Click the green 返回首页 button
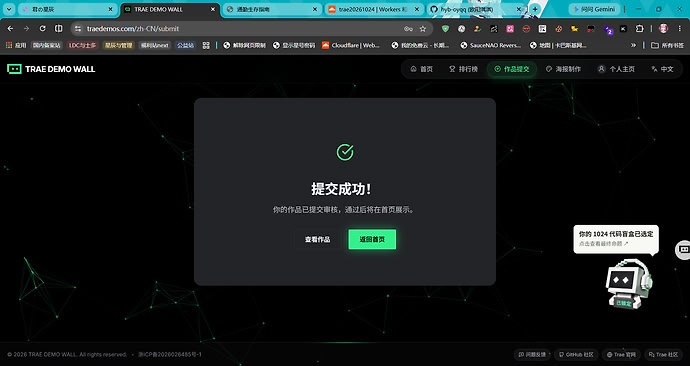This screenshot has width=690, height=366. [372, 239]
